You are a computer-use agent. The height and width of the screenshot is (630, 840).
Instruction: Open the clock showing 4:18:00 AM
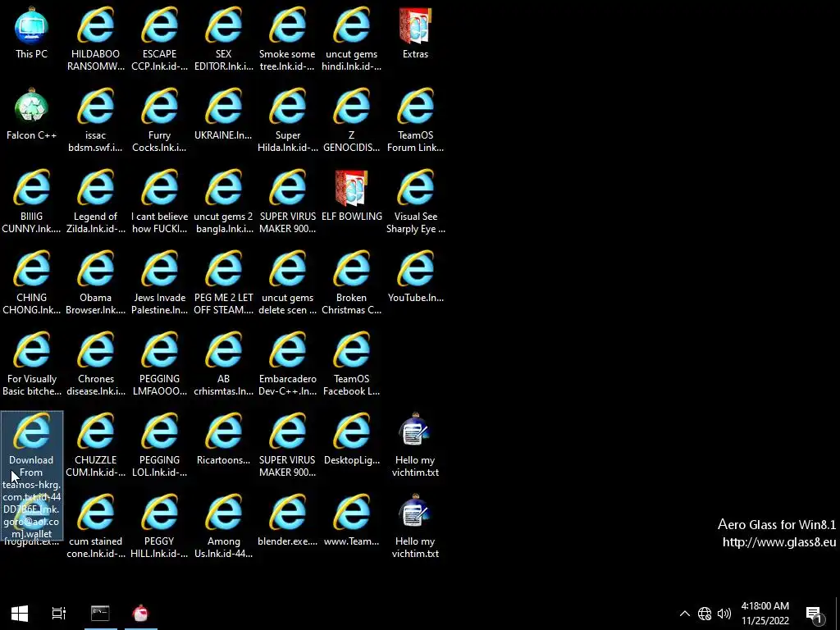point(765,614)
